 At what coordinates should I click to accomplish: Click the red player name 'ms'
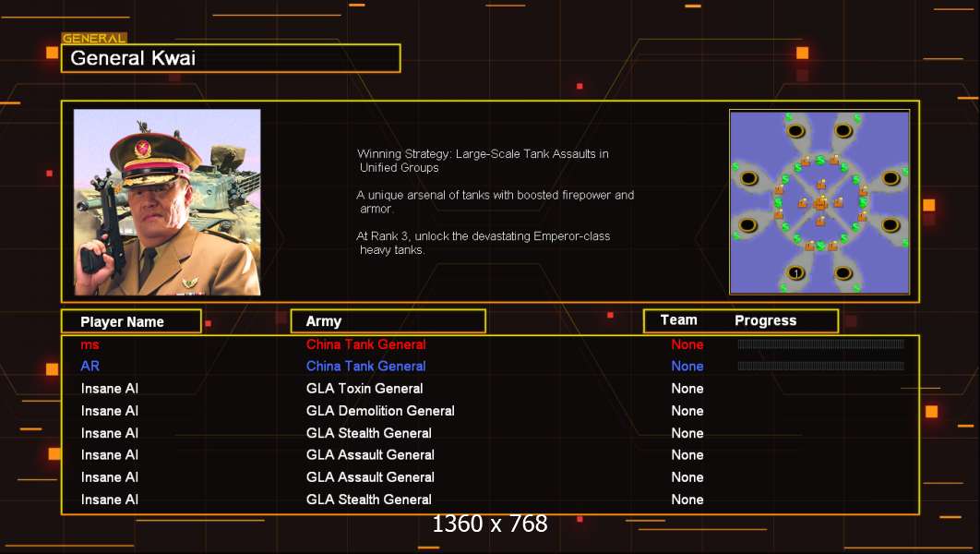point(90,344)
